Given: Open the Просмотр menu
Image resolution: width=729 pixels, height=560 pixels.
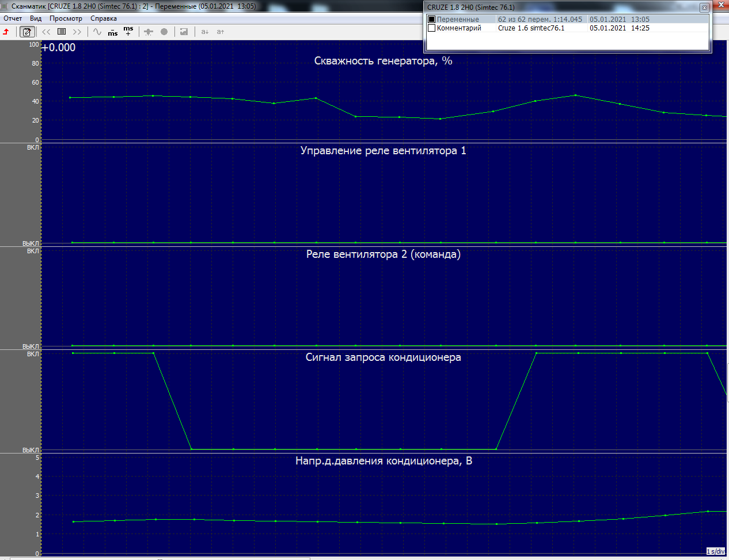Looking at the screenshot, I should (x=66, y=18).
